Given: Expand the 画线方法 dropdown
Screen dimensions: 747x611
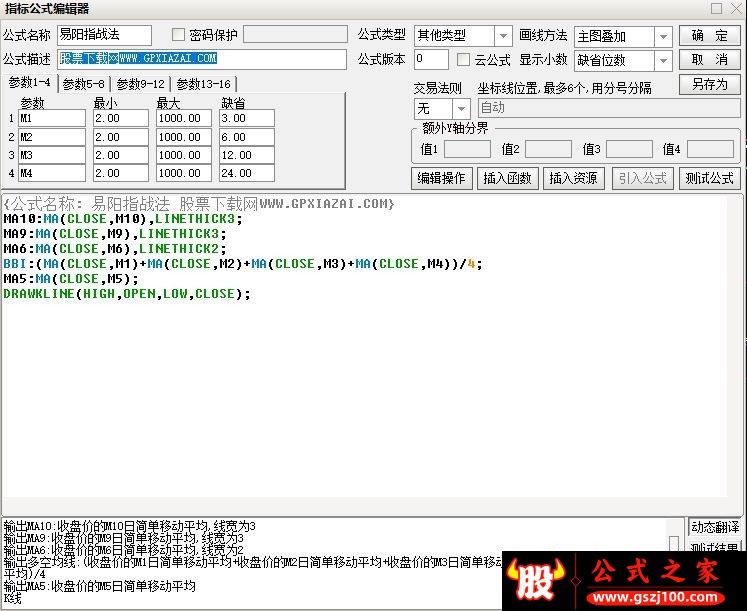Looking at the screenshot, I should click(x=663, y=36).
